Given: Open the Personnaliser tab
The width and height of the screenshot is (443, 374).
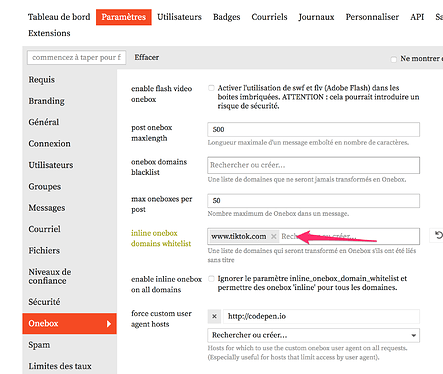Looking at the screenshot, I should coord(372,17).
